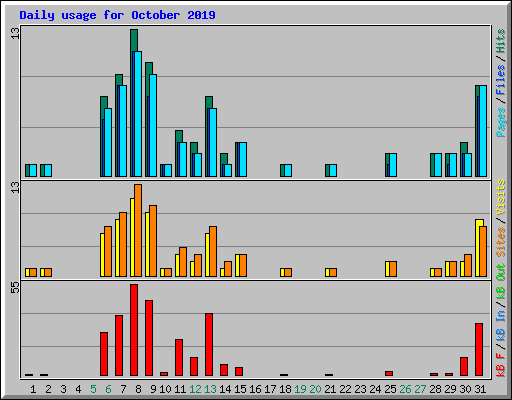Viewport: 512px width, 400px height.
Task: Click green weekend day label "20"
Action: click(x=315, y=389)
